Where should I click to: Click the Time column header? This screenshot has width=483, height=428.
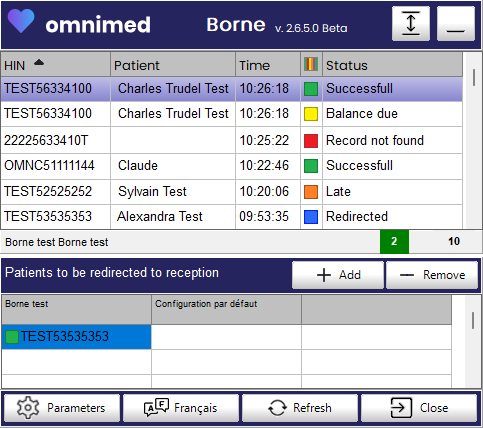(268, 65)
